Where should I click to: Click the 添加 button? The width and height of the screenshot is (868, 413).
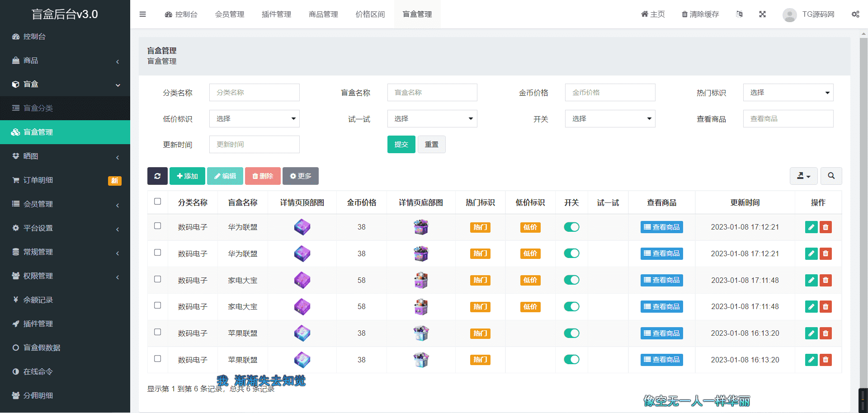click(187, 176)
